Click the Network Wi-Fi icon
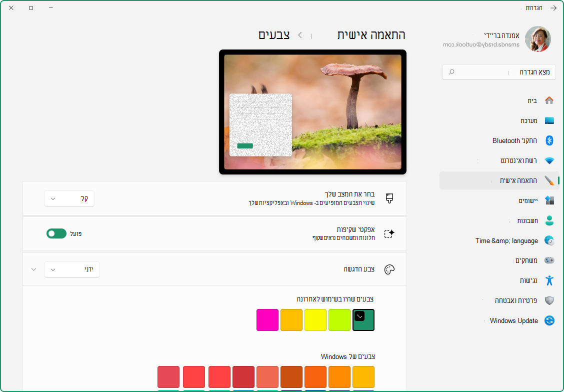The image size is (564, 392). coord(549,160)
